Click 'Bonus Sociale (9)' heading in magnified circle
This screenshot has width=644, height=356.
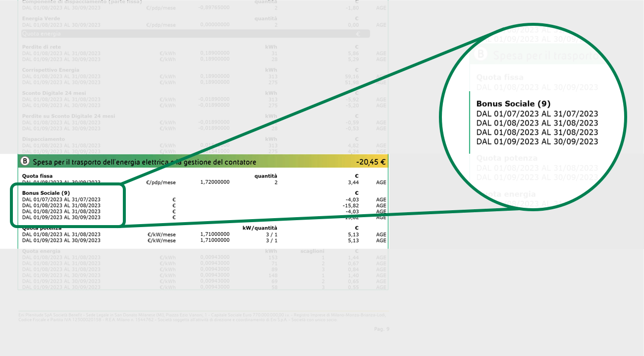(x=513, y=104)
